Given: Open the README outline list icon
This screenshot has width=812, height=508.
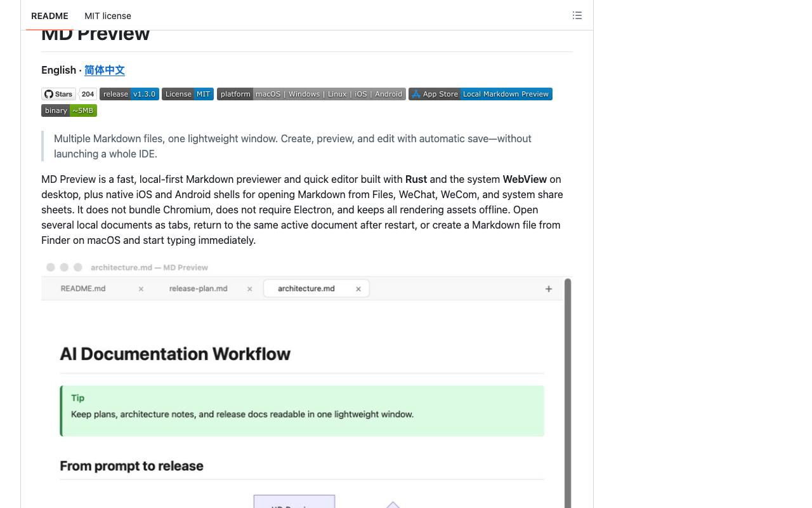Looking at the screenshot, I should (x=577, y=15).
